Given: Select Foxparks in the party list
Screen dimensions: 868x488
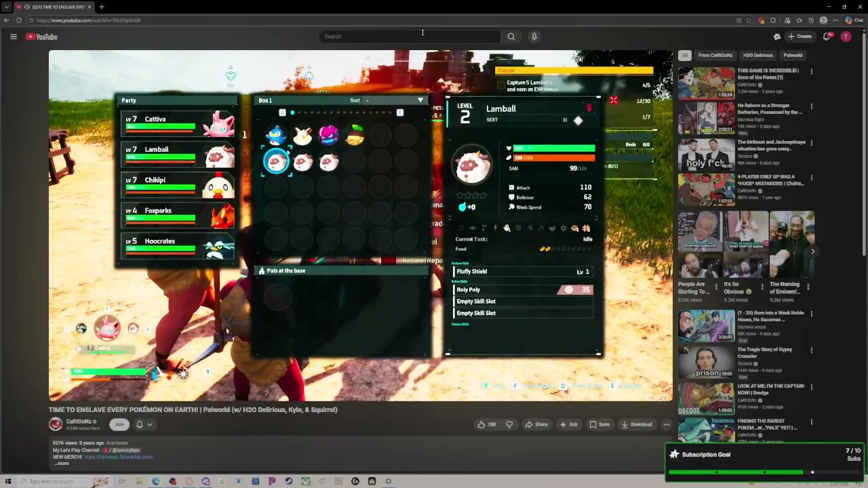Looking at the screenshot, I should (178, 216).
